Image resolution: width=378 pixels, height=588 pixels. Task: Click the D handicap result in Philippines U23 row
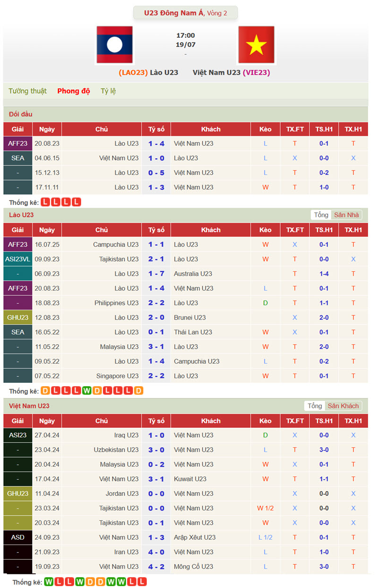point(266,303)
